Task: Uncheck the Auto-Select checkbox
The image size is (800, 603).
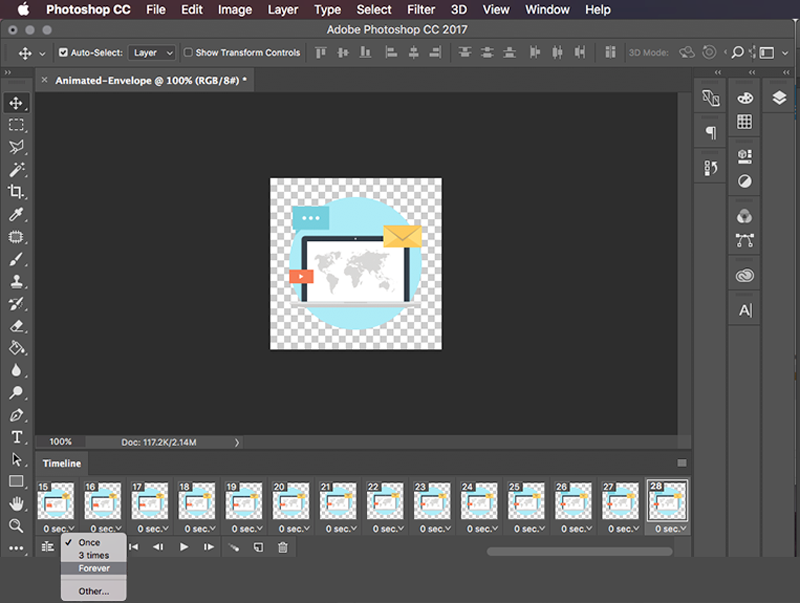Action: point(63,53)
